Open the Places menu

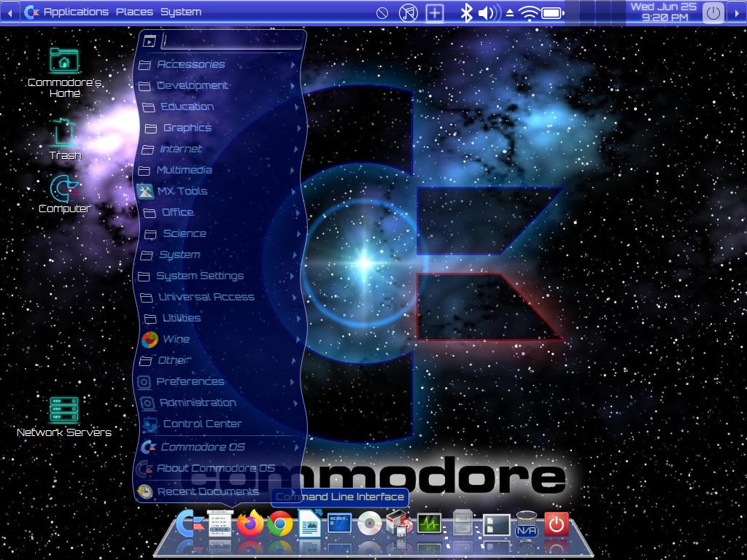(134, 12)
